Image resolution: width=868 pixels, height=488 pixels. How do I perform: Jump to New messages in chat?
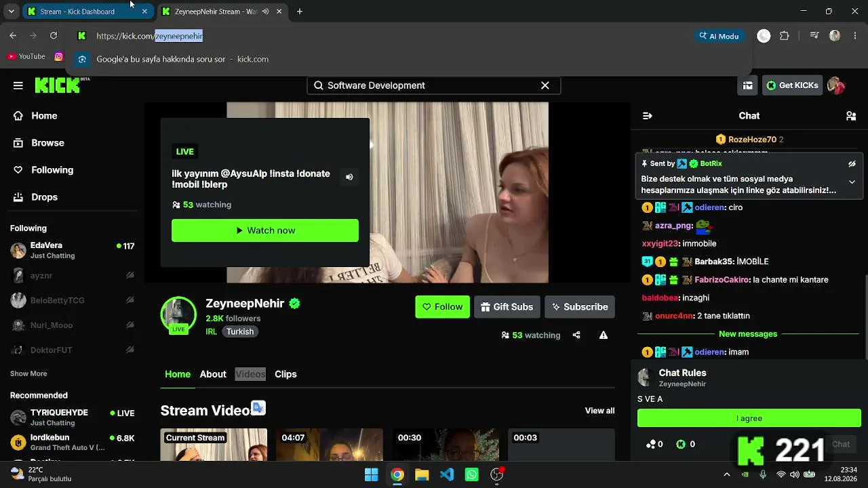(x=748, y=334)
